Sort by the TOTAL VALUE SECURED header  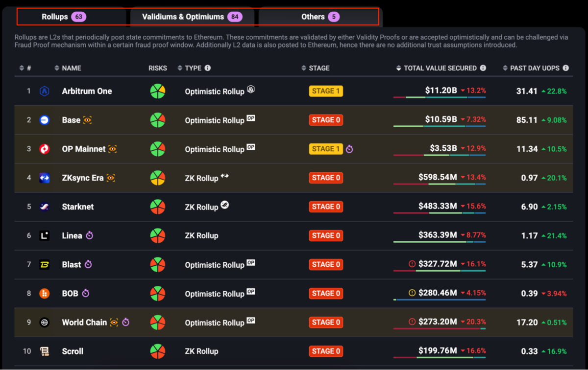(x=436, y=68)
